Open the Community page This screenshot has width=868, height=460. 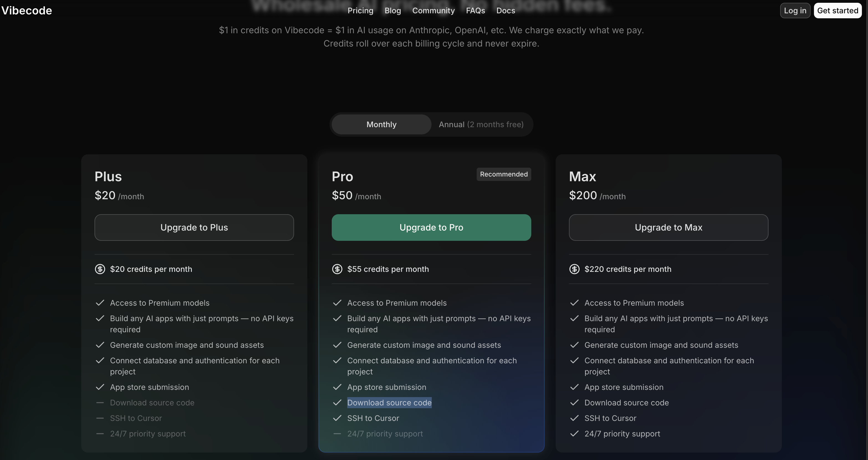point(433,11)
